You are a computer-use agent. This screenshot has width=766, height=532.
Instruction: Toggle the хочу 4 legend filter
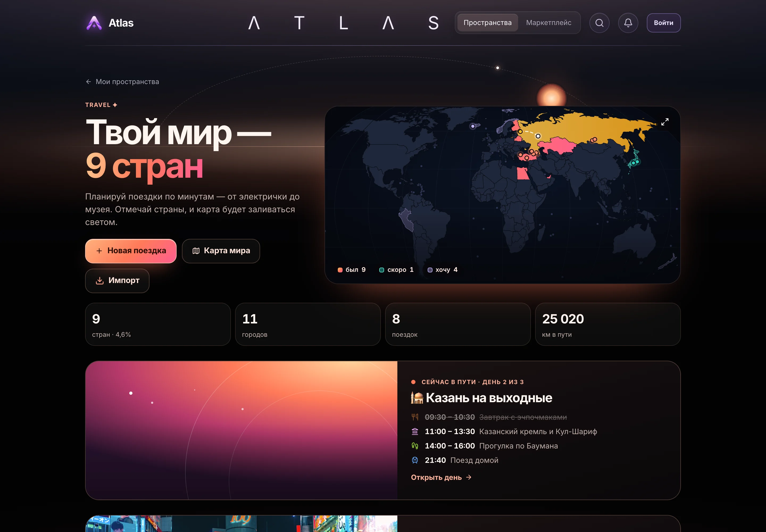click(442, 270)
